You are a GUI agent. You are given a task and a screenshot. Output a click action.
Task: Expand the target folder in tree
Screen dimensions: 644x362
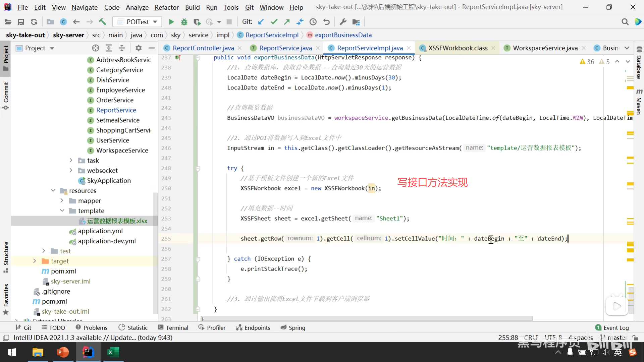(35, 261)
